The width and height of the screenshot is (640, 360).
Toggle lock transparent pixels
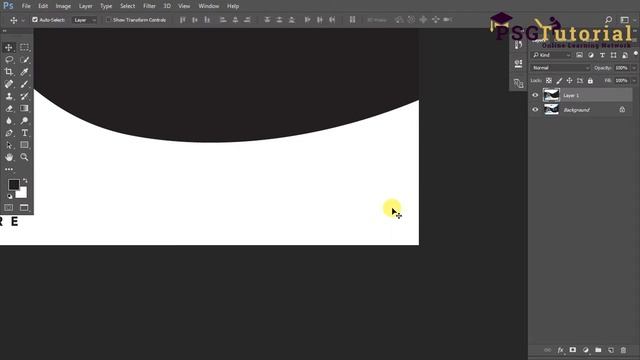point(549,81)
